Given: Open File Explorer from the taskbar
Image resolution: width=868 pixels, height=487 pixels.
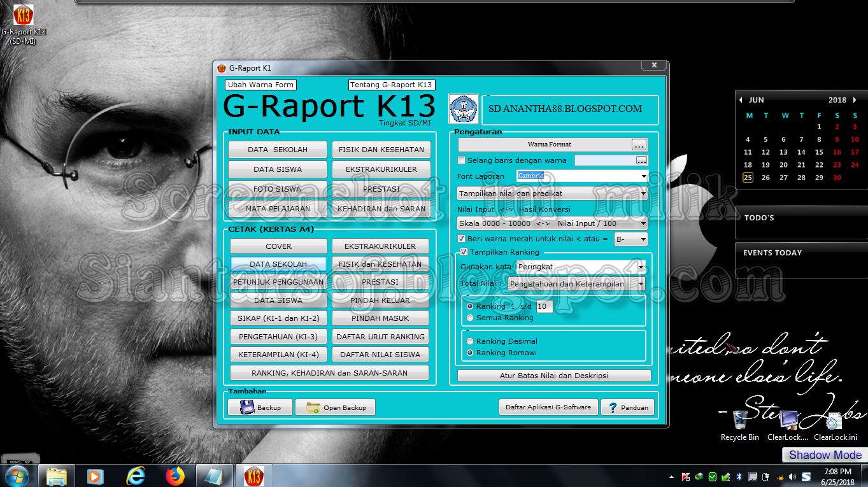Looking at the screenshot, I should tap(56, 476).
